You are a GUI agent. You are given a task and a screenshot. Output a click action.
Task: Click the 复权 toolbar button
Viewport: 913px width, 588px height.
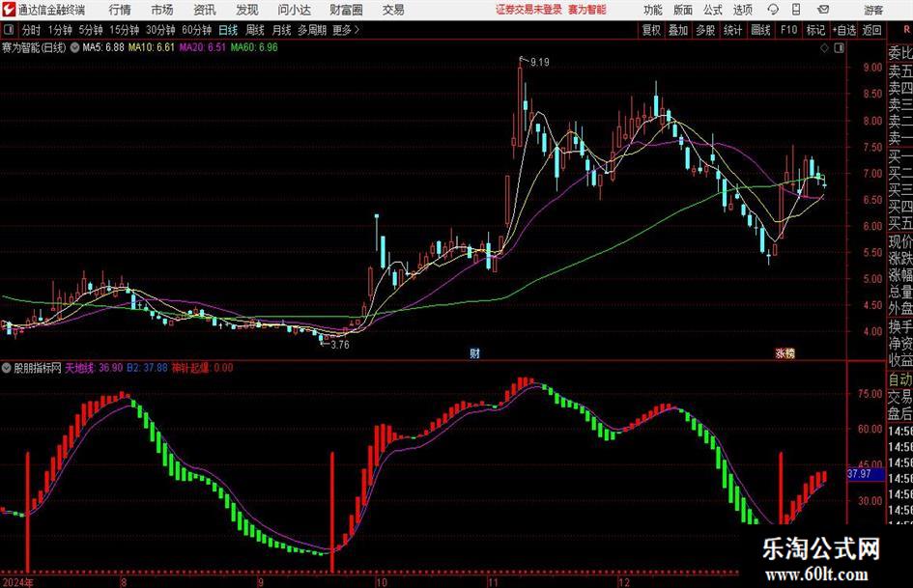click(651, 30)
